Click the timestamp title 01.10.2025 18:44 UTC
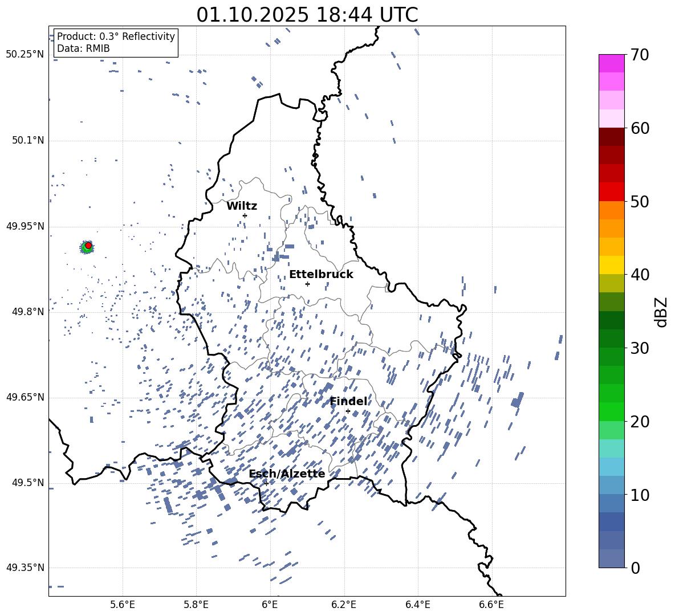 click(x=307, y=15)
